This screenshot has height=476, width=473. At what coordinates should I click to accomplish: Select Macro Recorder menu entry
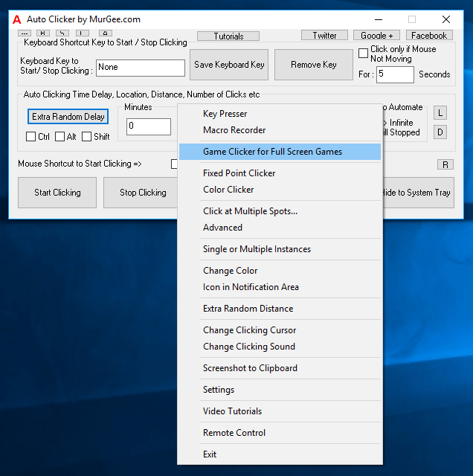280,130
